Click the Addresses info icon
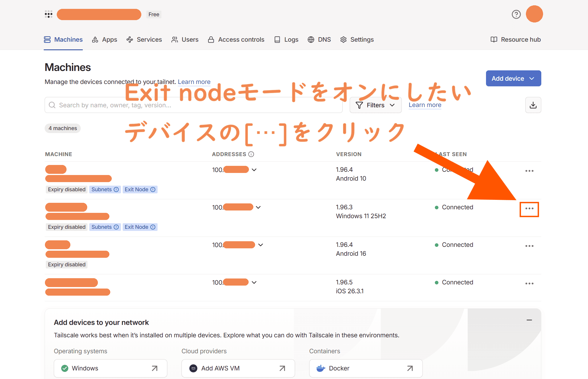The height and width of the screenshot is (379, 588). pos(251,154)
